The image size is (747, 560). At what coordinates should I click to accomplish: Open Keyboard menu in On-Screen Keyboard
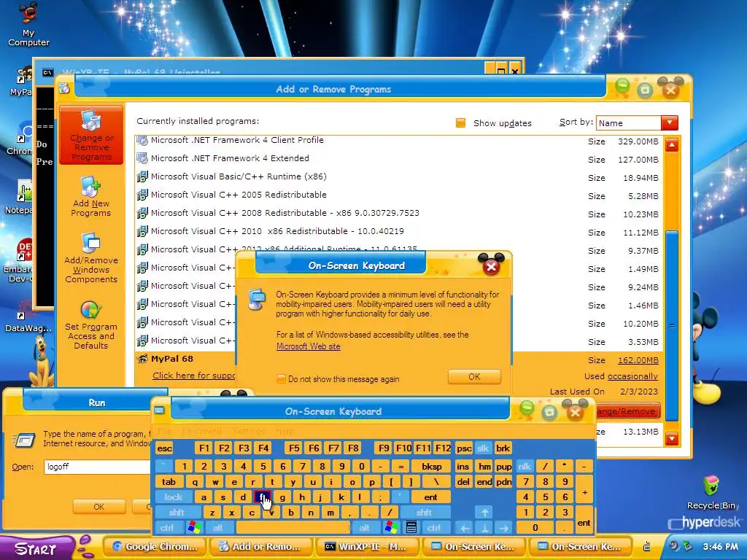[201, 432]
